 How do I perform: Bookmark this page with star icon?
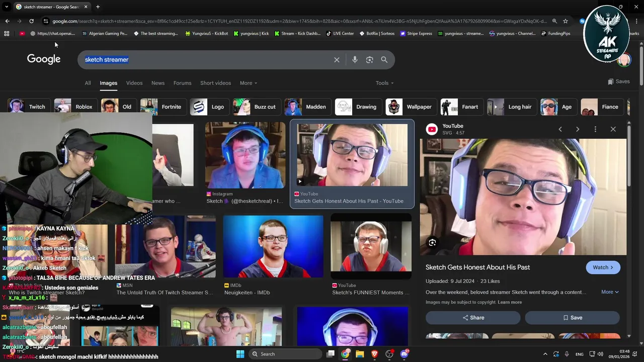(x=566, y=21)
